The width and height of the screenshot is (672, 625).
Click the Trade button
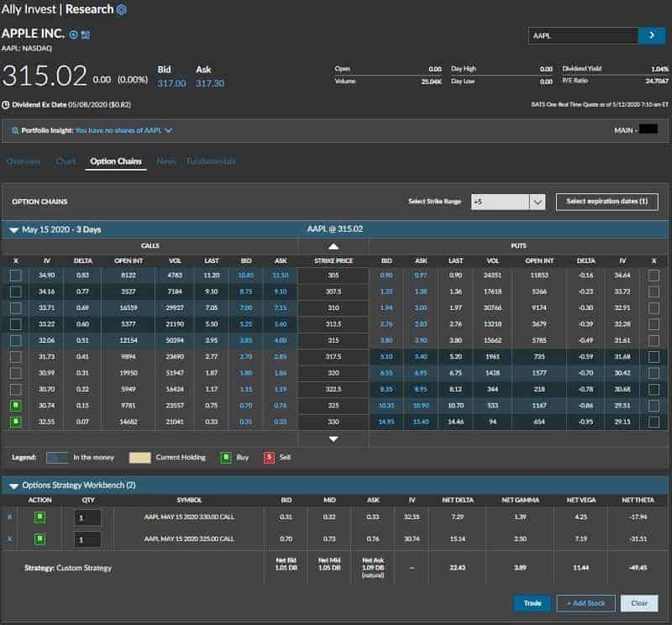532,603
